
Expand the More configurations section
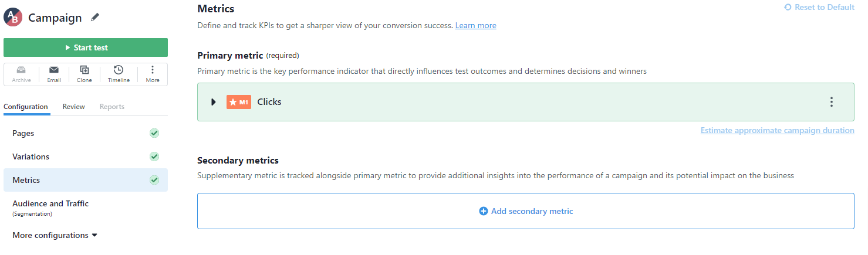click(x=55, y=235)
